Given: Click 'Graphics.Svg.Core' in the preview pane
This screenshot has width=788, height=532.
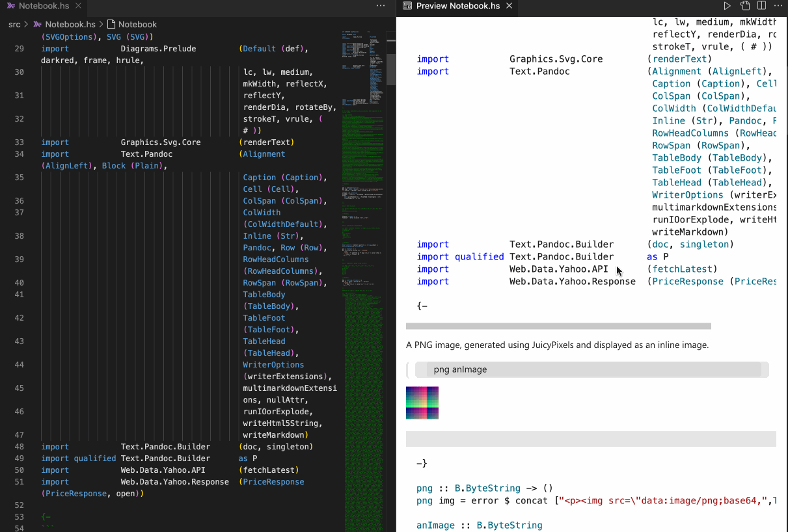Looking at the screenshot, I should pyautogui.click(x=556, y=59).
